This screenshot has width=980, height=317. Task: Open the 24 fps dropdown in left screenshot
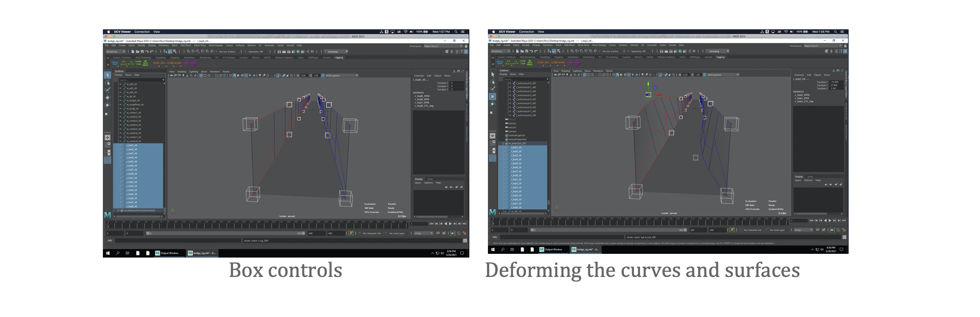(x=423, y=233)
